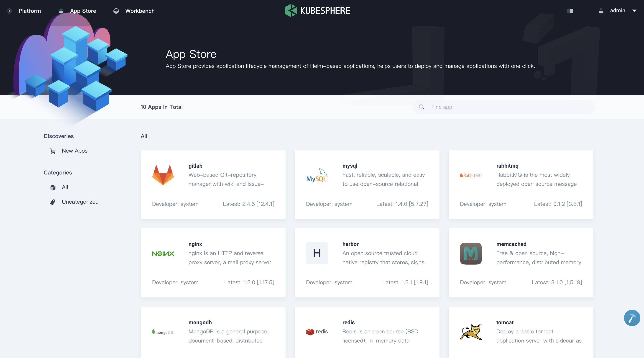Open Workbench from top navigation

click(x=140, y=11)
